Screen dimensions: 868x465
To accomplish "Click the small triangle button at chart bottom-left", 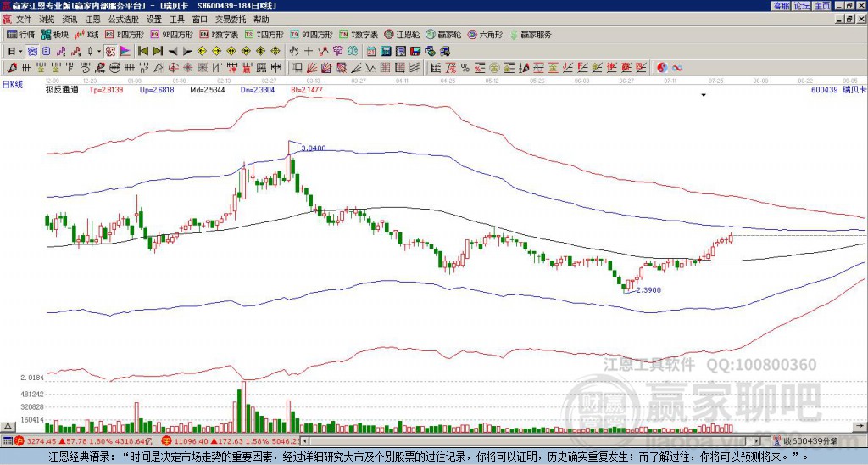I will tap(7, 426).
